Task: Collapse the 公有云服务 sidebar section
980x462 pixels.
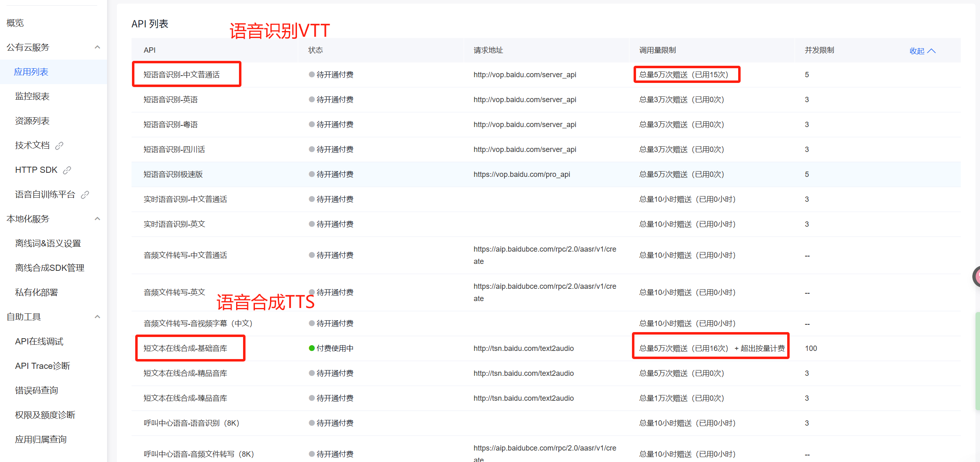Action: pyautogui.click(x=97, y=47)
